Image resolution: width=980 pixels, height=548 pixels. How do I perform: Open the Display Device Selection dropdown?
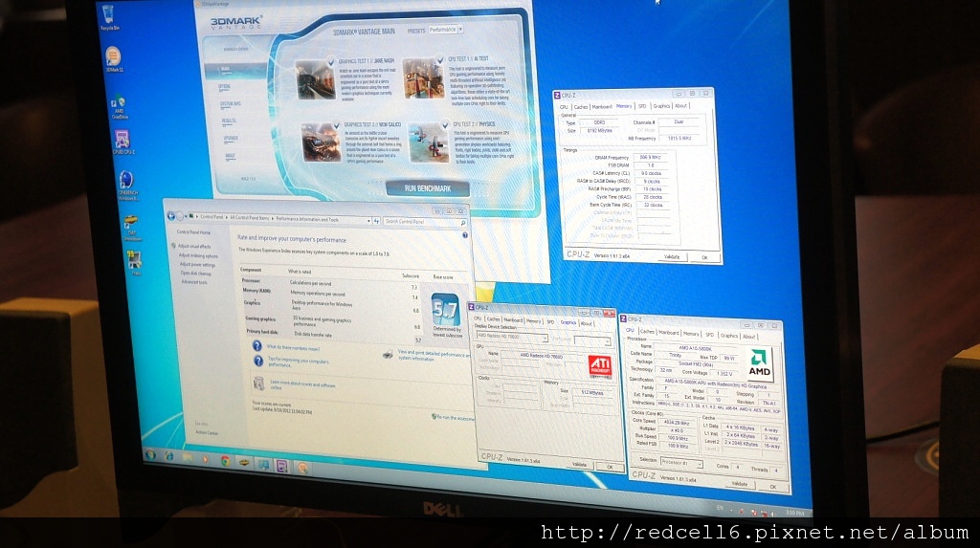(x=511, y=338)
